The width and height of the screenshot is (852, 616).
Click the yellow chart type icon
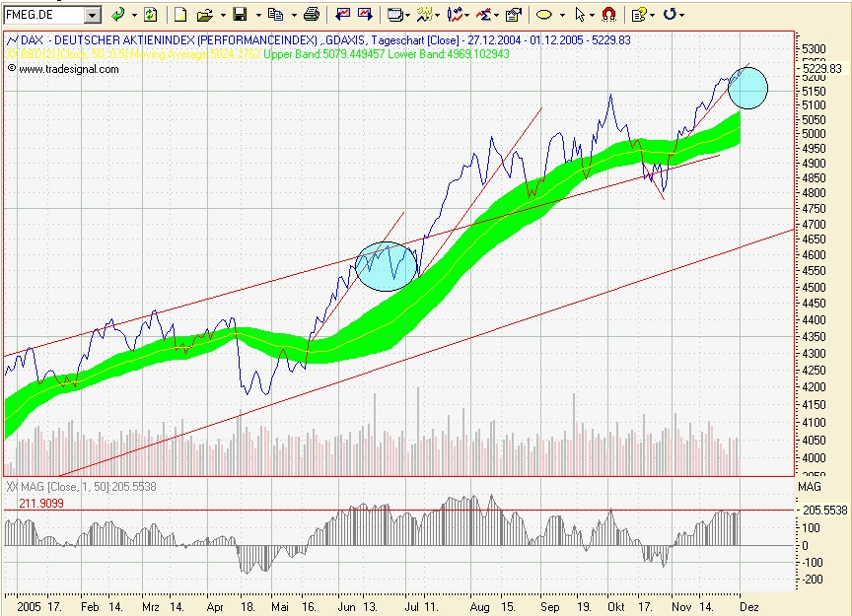click(x=424, y=15)
